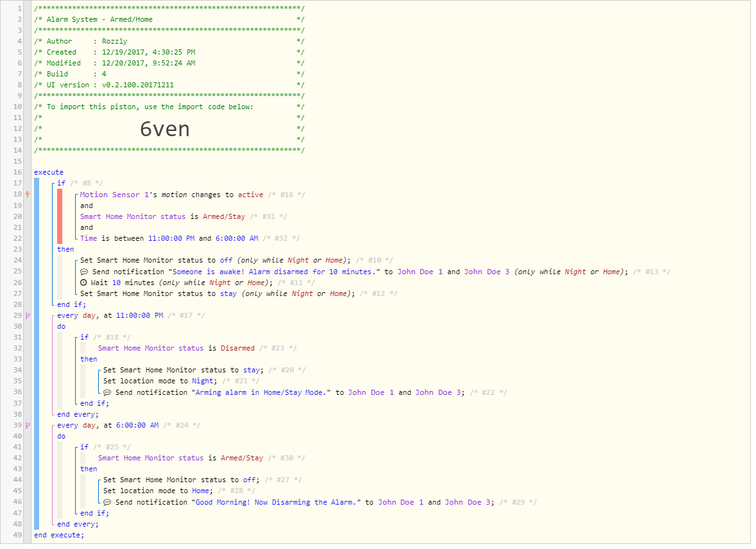This screenshot has width=756, height=549.
Task: Click the modified date "12/20/2017, 9:52:24 AM"
Action: click(x=148, y=63)
